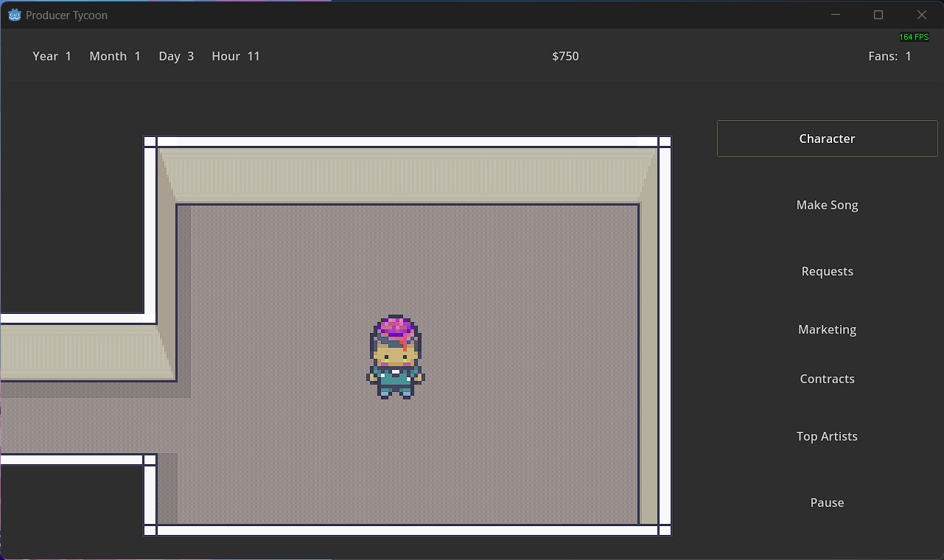Click the player character sprite

pos(396,357)
